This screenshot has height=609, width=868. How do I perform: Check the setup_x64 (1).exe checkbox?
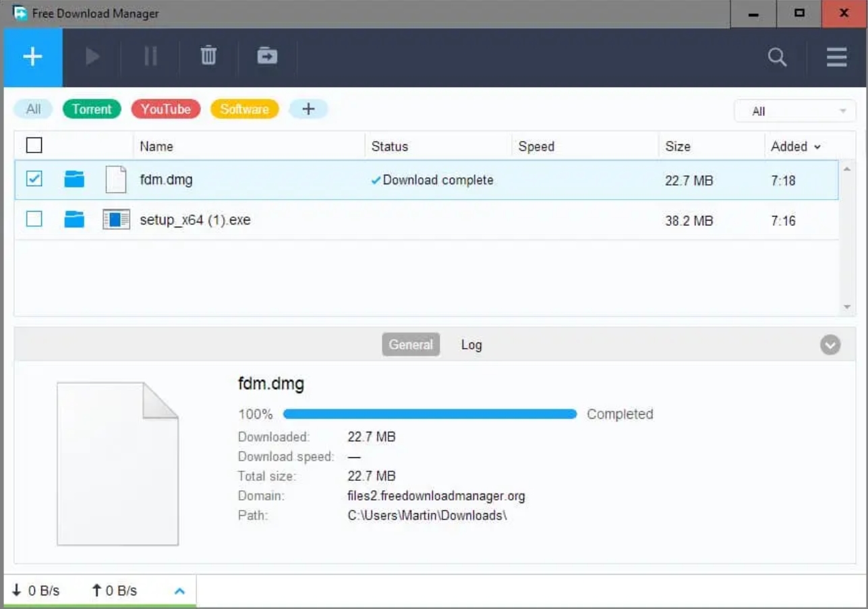click(x=34, y=219)
